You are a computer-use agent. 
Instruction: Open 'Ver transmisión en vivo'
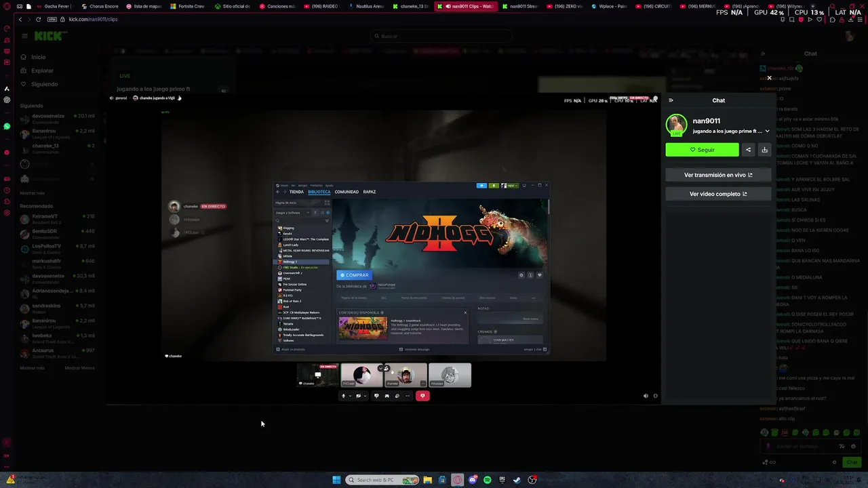(x=718, y=175)
